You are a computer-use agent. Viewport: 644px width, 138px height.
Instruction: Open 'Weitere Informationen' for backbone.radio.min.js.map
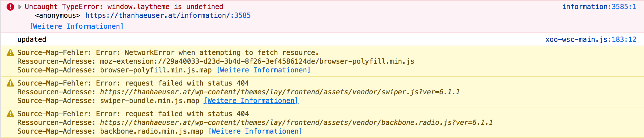(255, 131)
